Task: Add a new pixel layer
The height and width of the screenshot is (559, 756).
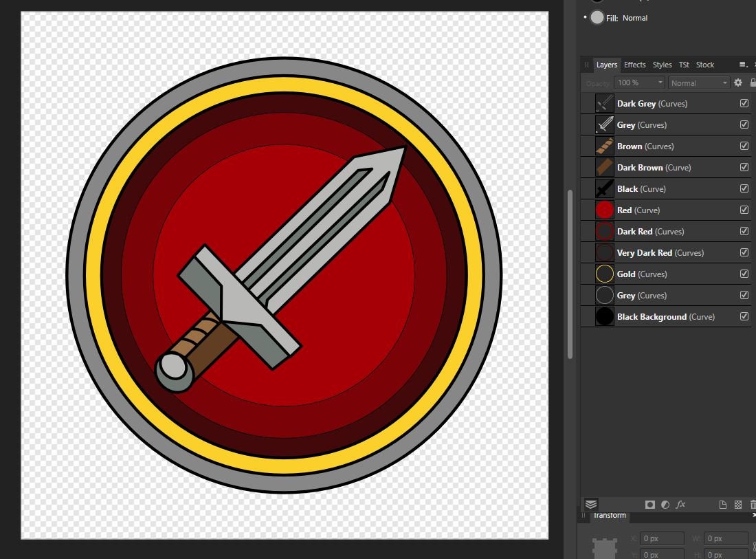Action: click(739, 504)
